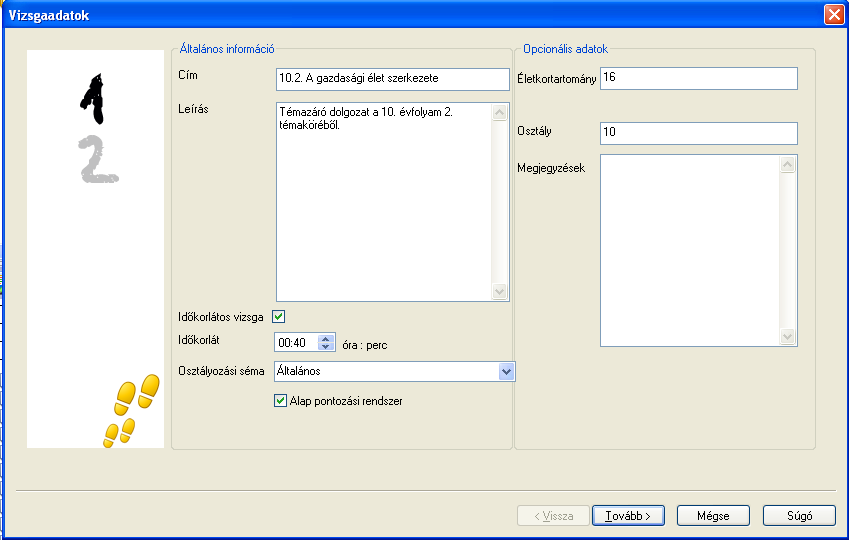Decrease Időkorlát with the down arrow
849x540 pixels.
pos(325,347)
